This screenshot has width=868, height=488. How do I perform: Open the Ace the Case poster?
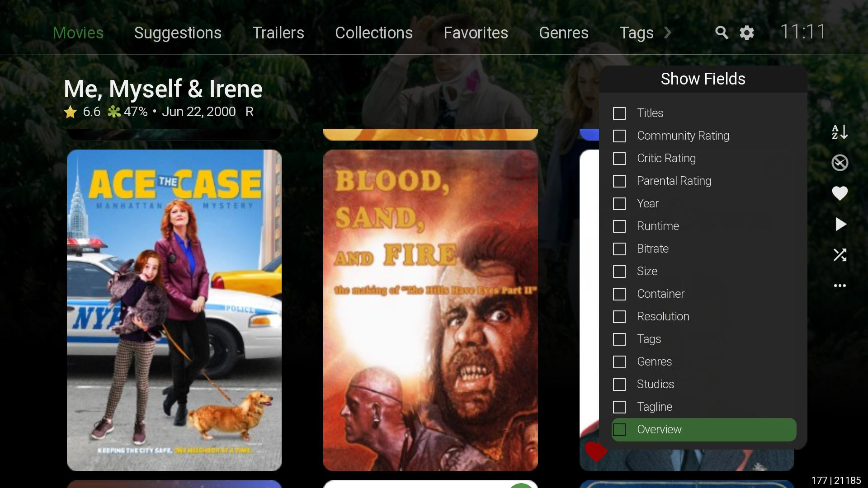click(x=174, y=310)
